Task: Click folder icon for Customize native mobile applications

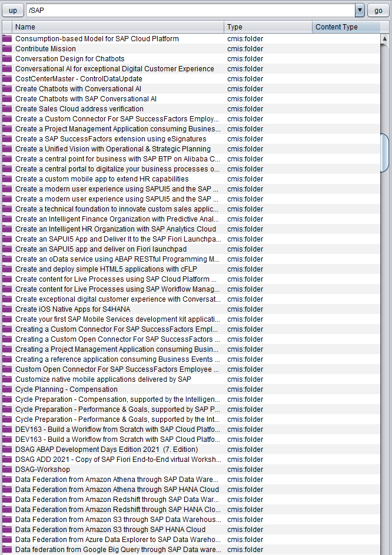Action: click(x=7, y=379)
